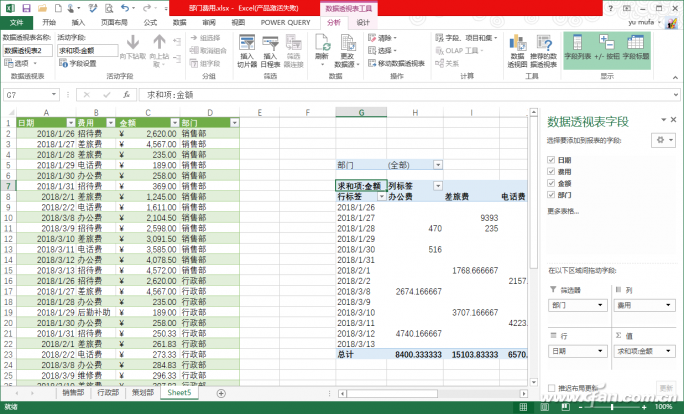Open the PivotChart tool
This screenshot has width=684, height=414.
[x=517, y=51]
